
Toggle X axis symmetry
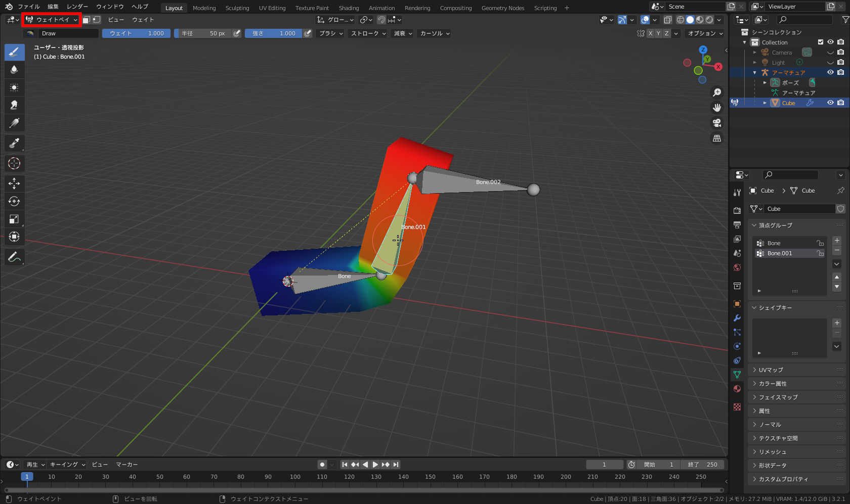650,33
